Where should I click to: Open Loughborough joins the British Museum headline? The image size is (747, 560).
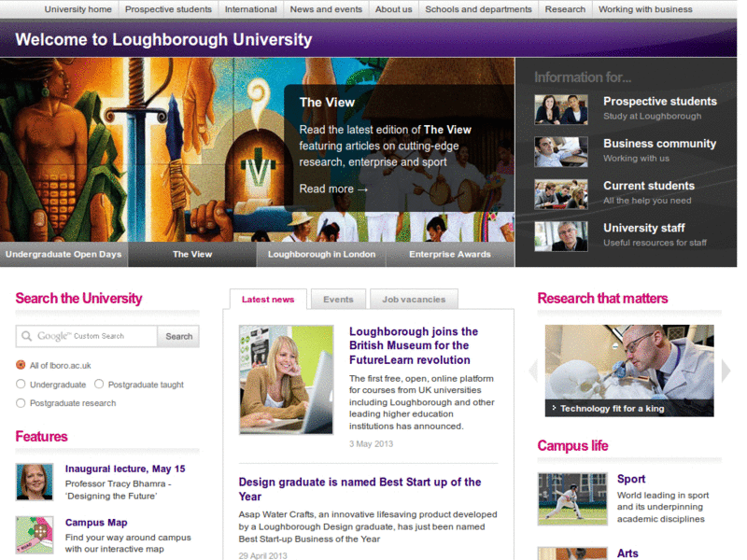click(414, 345)
